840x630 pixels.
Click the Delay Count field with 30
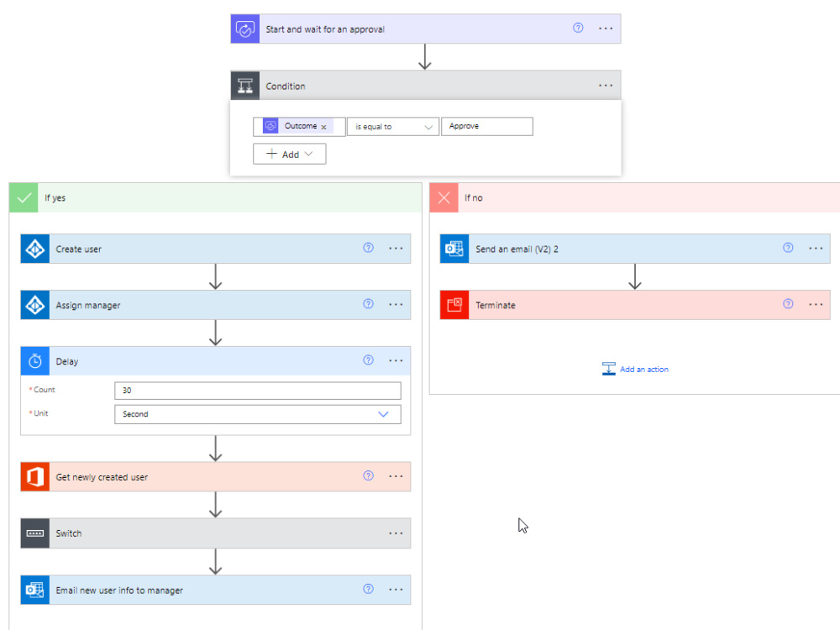coord(258,391)
